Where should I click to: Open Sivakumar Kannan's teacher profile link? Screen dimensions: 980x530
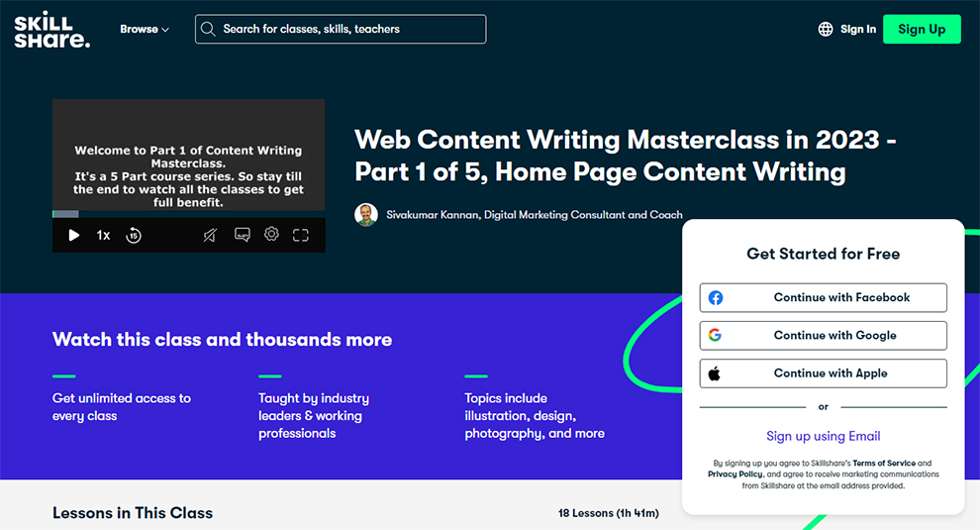(x=534, y=215)
